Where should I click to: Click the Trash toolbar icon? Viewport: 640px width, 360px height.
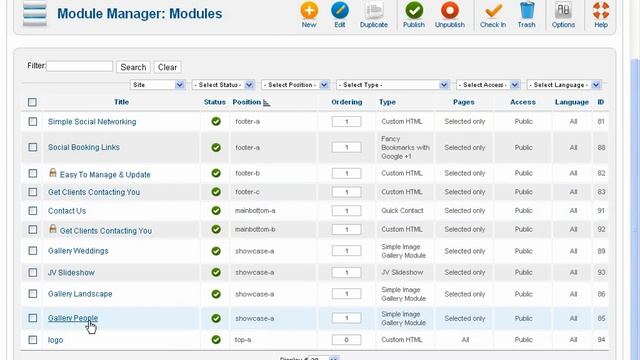(527, 15)
